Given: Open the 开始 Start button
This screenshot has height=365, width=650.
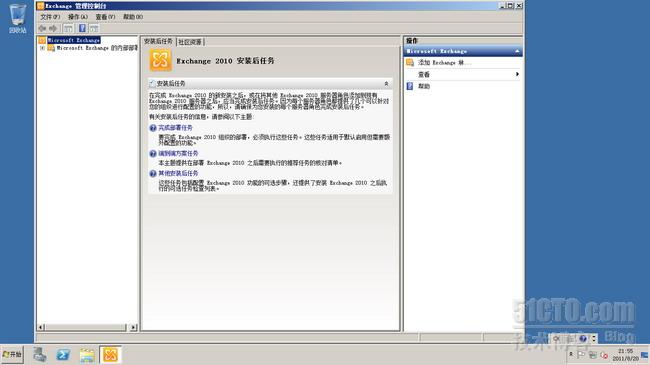Looking at the screenshot, I should [x=12, y=355].
